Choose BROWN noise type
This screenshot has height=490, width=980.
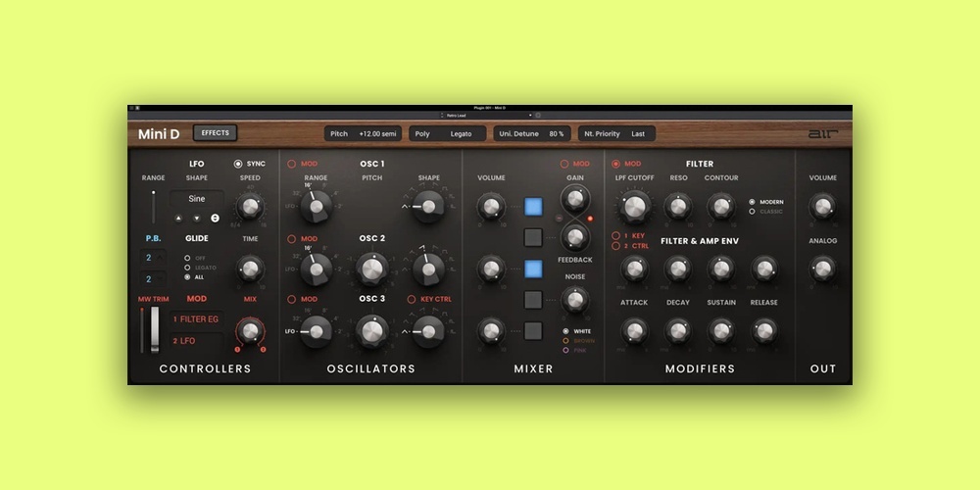pos(579,341)
